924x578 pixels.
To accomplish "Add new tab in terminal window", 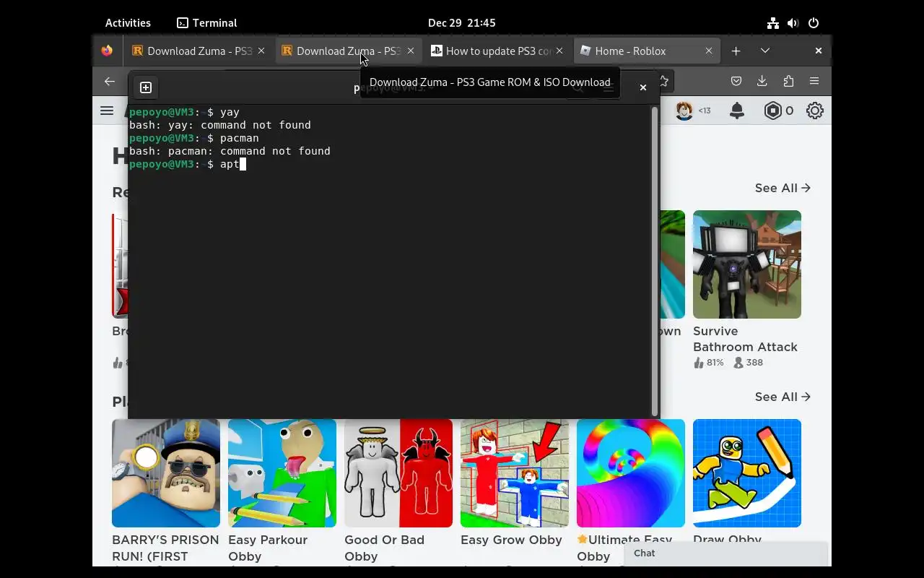I will (146, 87).
